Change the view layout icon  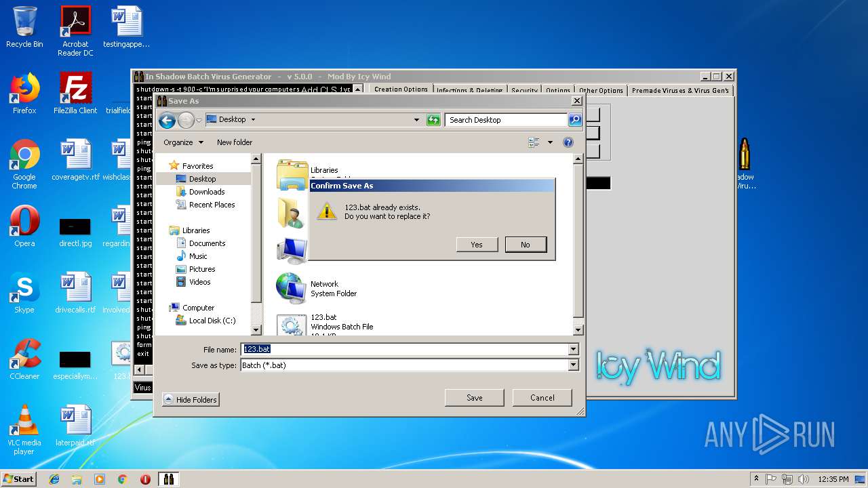click(x=534, y=142)
